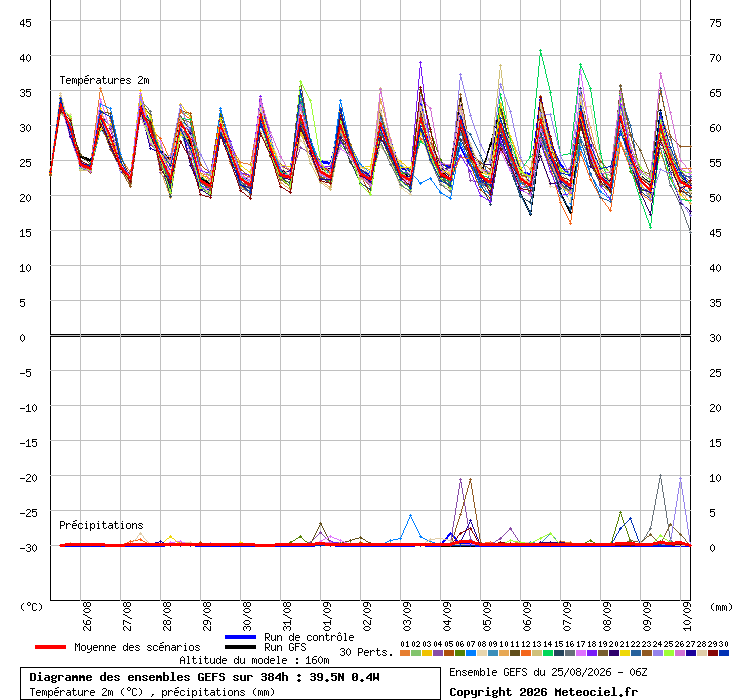
Task: Click the 09/09 date axis label
Action: (647, 616)
